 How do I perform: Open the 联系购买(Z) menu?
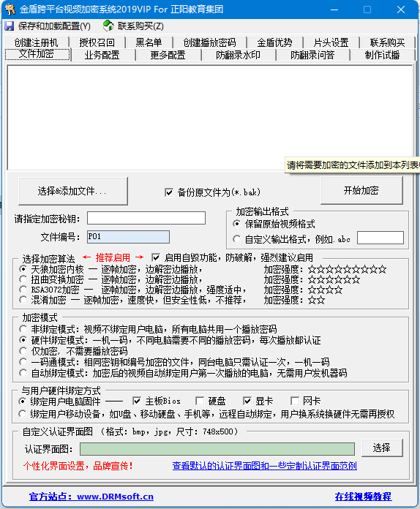coord(140,26)
